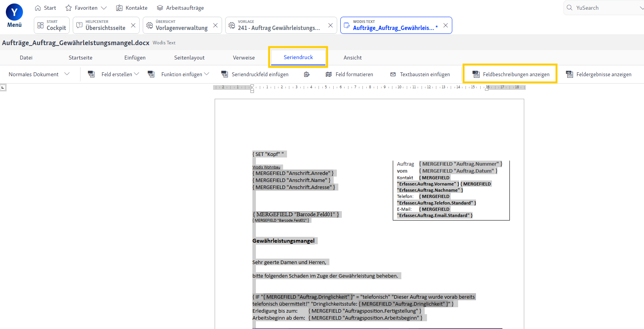Click the MERGEFIELD "Anschrift.Adresse" field

point(294,187)
